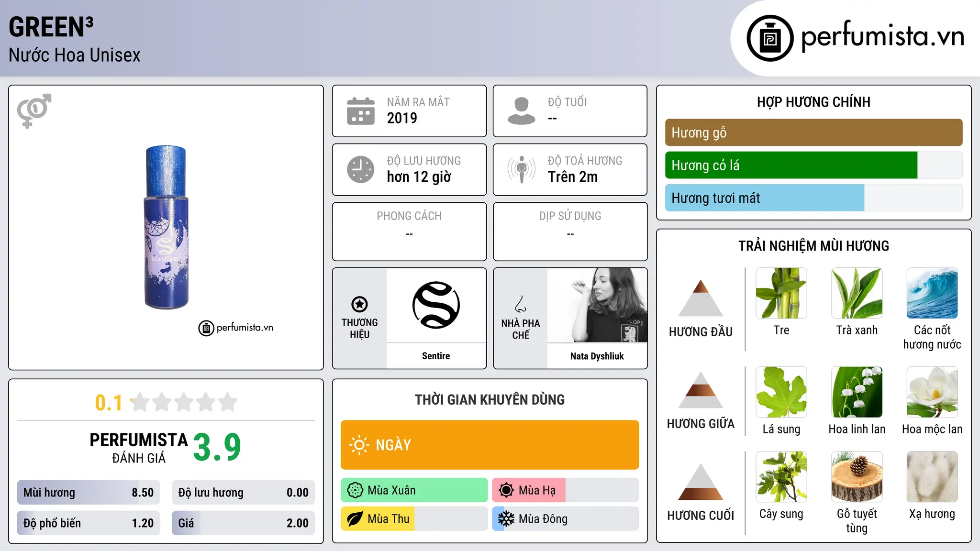
Task: Select the Hoa linh lan flower image
Action: (857, 392)
